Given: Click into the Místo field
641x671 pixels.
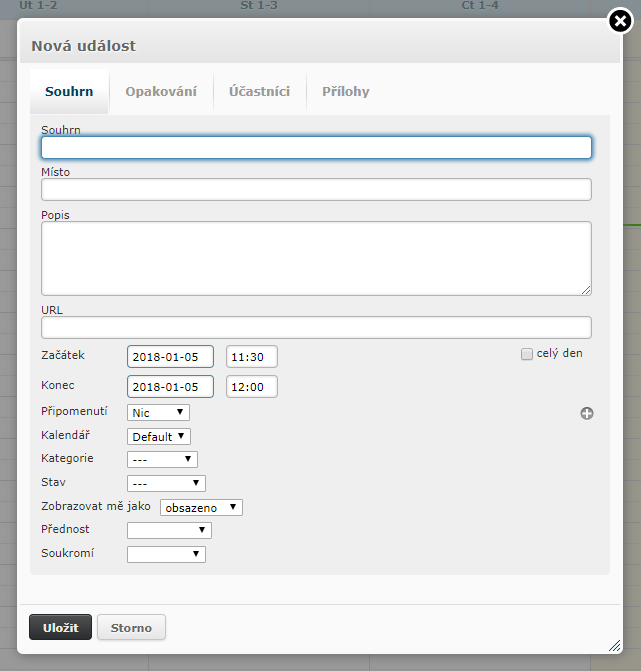Looking at the screenshot, I should pos(316,190).
